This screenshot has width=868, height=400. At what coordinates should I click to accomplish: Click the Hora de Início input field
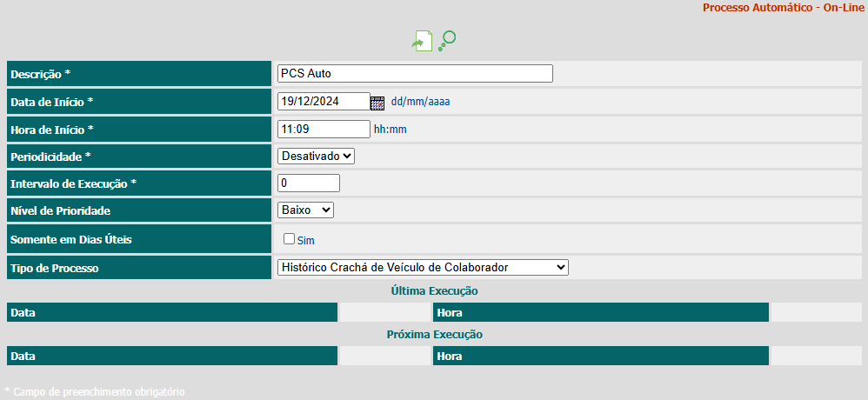pos(324,129)
